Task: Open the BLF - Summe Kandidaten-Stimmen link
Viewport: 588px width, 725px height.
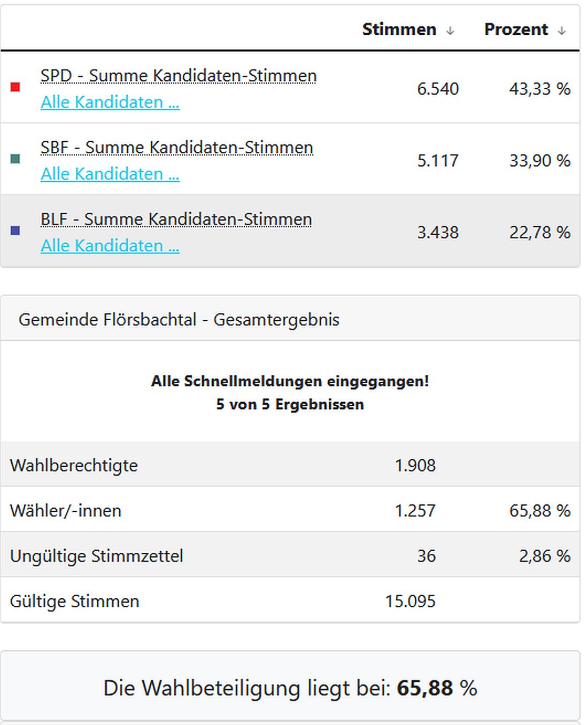Action: click(x=176, y=219)
